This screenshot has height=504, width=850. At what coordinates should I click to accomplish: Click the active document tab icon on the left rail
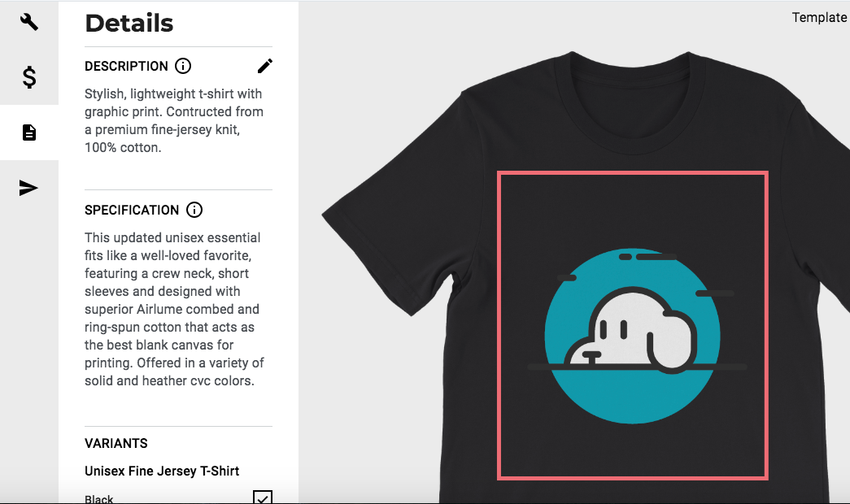coord(29,132)
